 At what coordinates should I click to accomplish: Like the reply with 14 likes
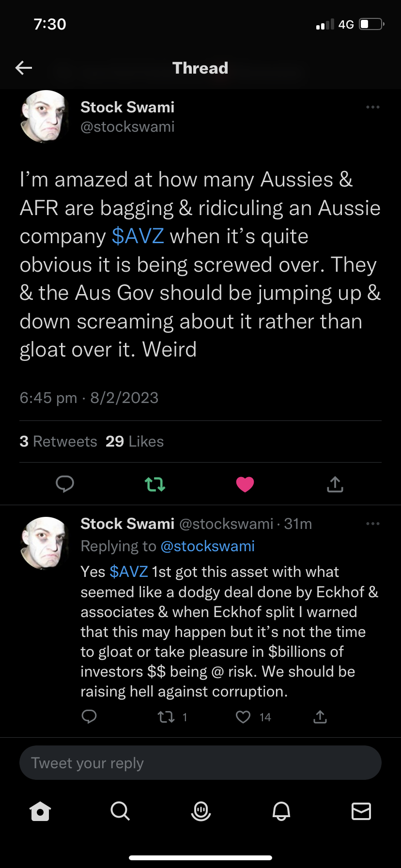[x=243, y=717]
